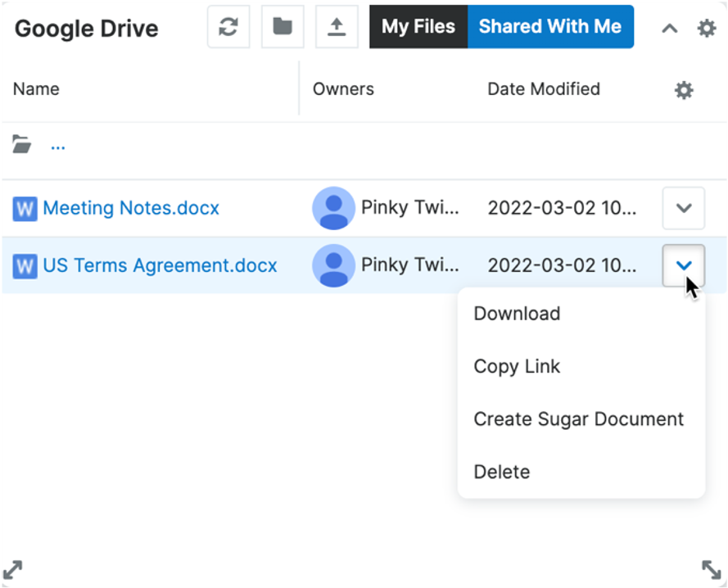Collapse the Google Drive dashlet with chevron
This screenshot has width=728, height=588.
(x=669, y=29)
